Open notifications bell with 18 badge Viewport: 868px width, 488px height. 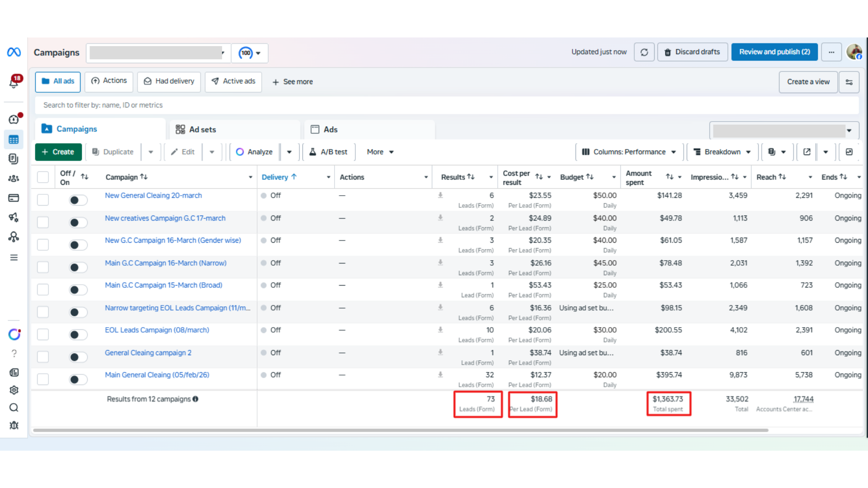click(14, 82)
